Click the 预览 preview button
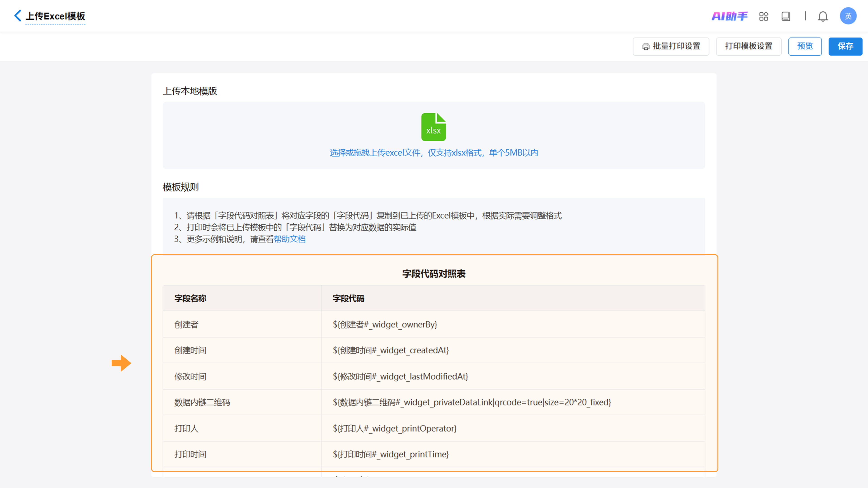 (x=805, y=46)
